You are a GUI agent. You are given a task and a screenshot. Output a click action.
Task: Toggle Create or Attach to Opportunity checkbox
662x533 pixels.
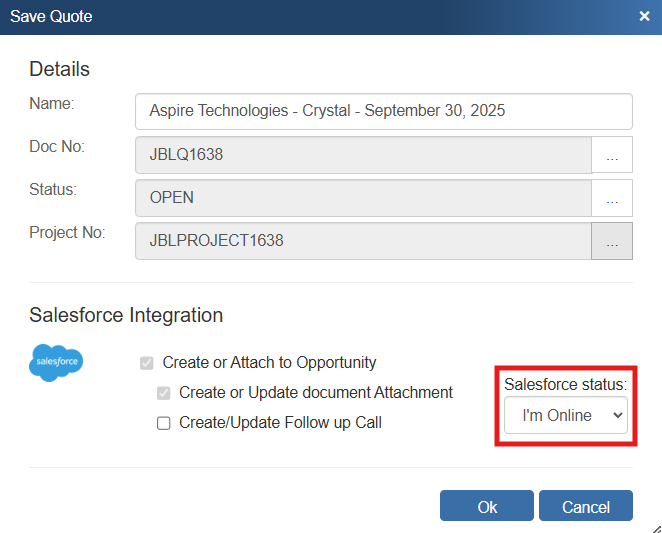148,363
